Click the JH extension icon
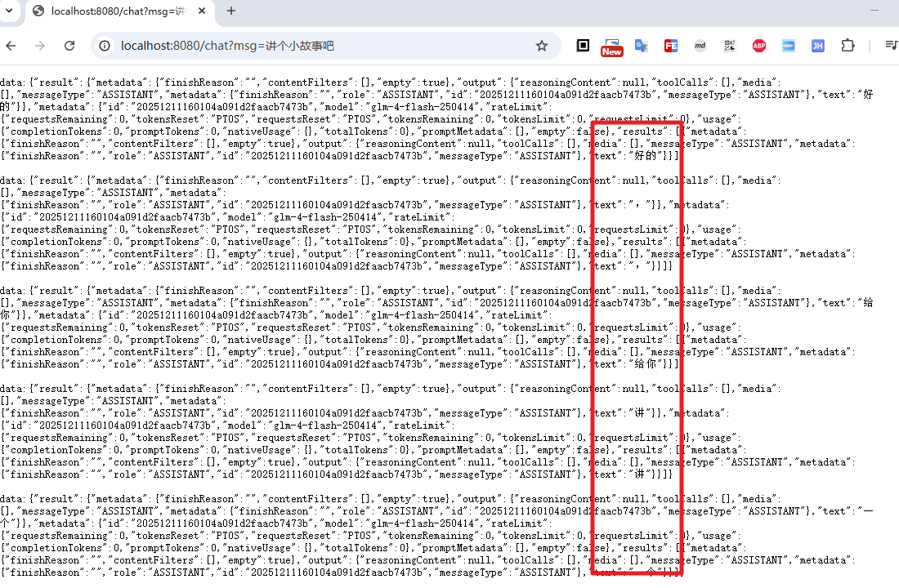Image resolution: width=899 pixels, height=588 pixels. (817, 46)
